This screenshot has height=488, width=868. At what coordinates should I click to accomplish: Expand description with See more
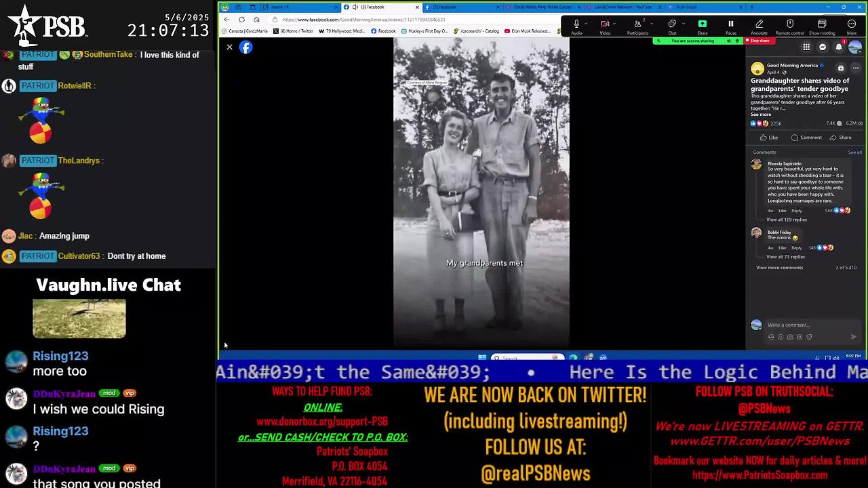click(761, 115)
